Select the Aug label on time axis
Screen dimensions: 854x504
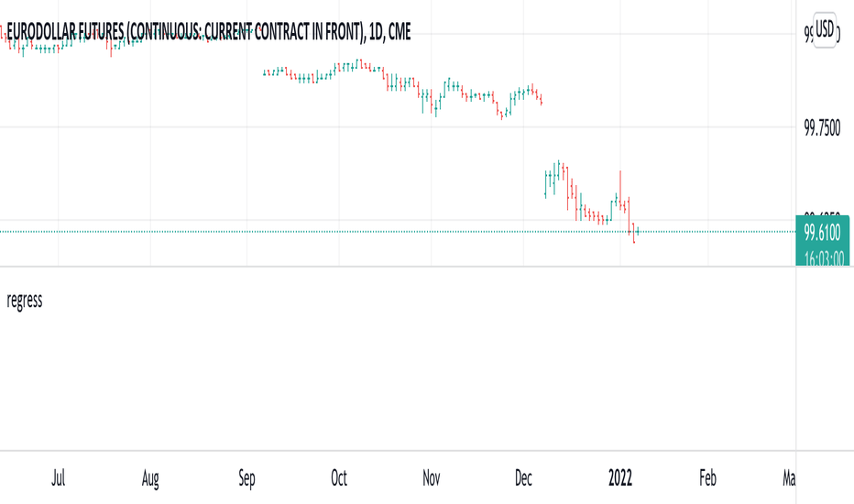coord(150,477)
